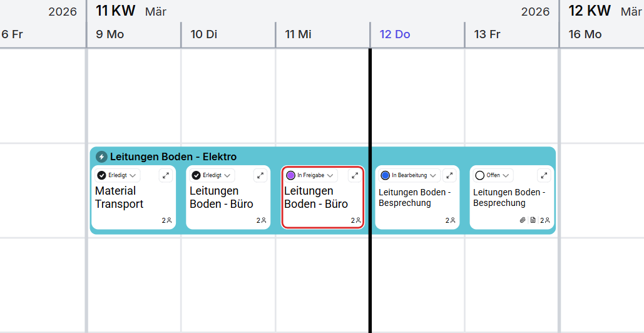Click expand arrows on the In Freigabe card
The image size is (644, 333).
[x=355, y=175]
